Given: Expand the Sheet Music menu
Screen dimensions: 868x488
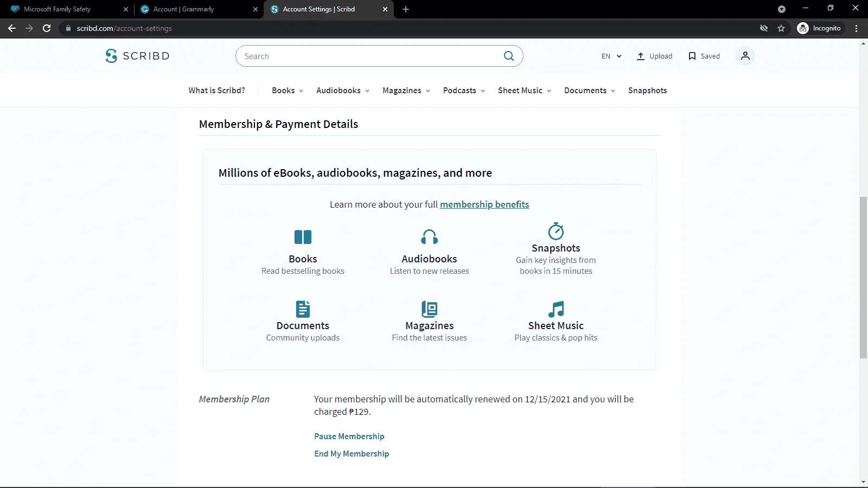Looking at the screenshot, I should pyautogui.click(x=525, y=91).
